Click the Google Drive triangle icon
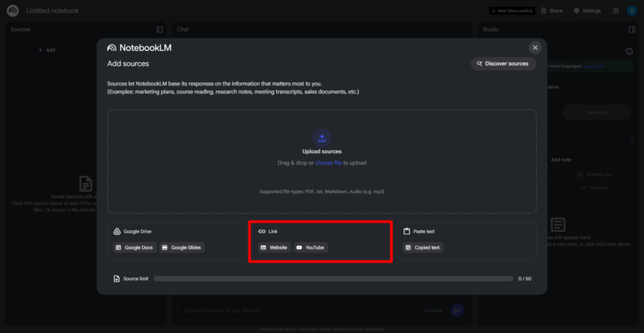Screen dimensions: 644x333 (117, 231)
